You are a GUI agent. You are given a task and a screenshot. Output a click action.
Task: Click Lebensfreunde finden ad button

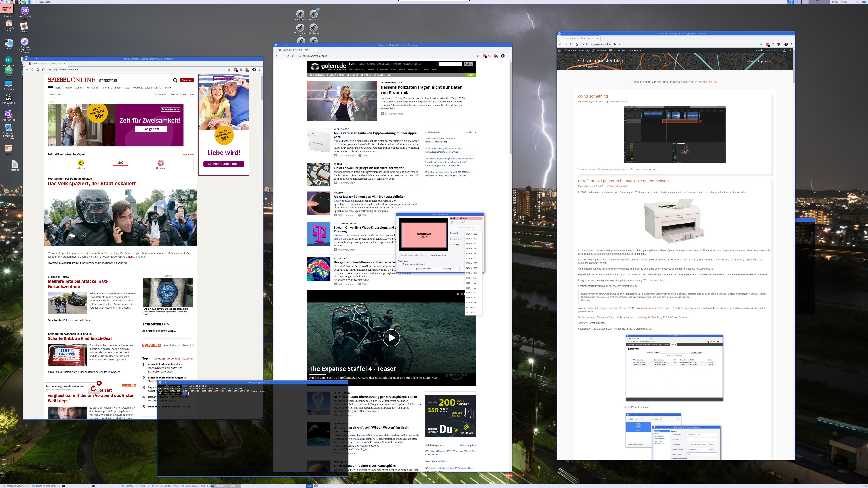pos(224,164)
